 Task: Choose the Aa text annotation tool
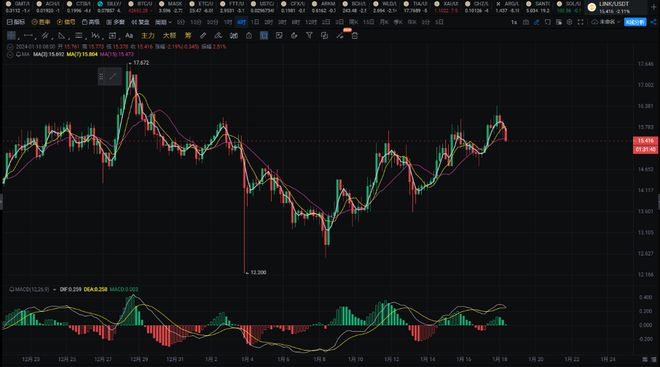pyautogui.click(x=129, y=36)
